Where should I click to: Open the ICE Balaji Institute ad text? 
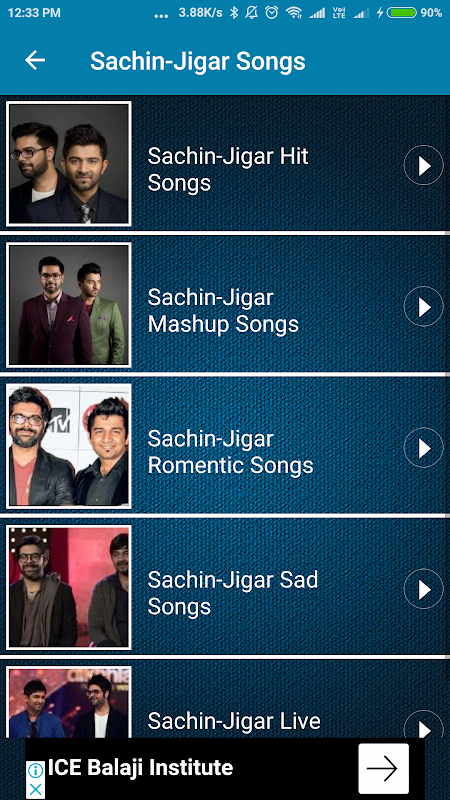(140, 767)
